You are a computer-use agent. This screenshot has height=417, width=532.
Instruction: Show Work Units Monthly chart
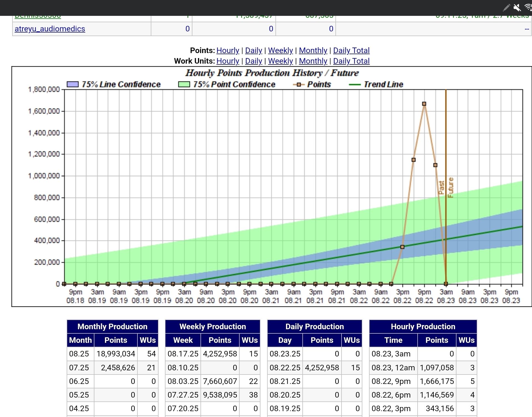pyautogui.click(x=313, y=61)
